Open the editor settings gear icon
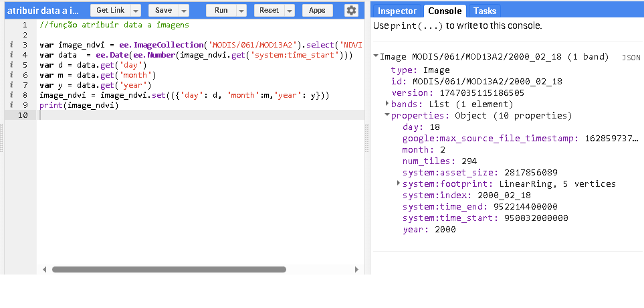The height and width of the screenshot is (308, 644). coord(351,11)
